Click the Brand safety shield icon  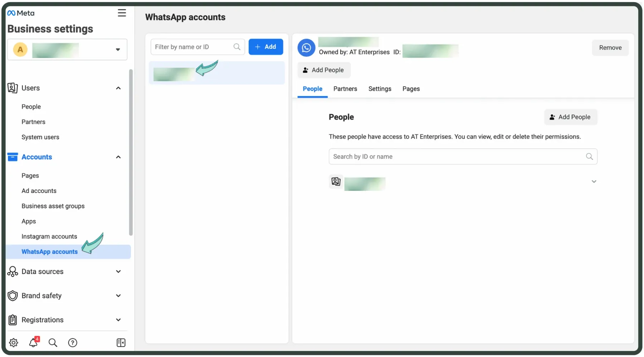13,296
